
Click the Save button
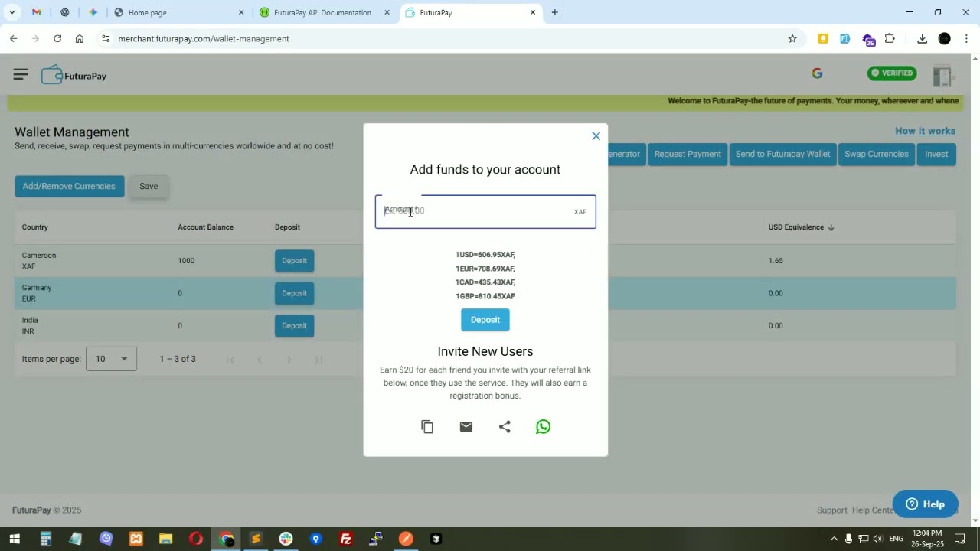(x=149, y=186)
